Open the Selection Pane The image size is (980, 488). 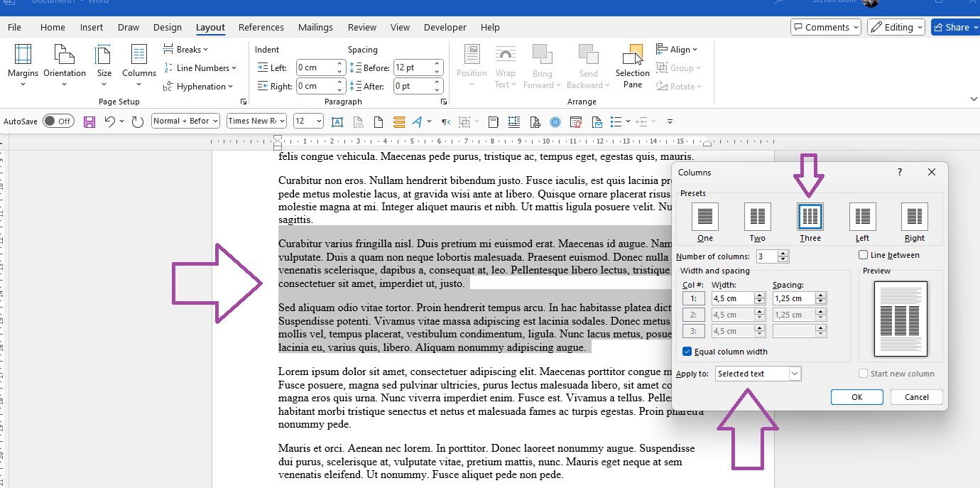tap(632, 65)
